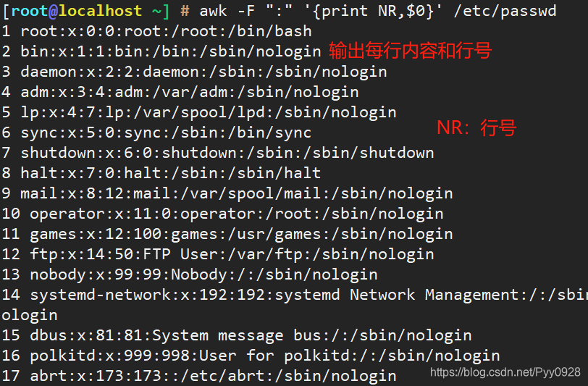
Task: Click 'root@localhost' in the shell prompt
Action: [x=77, y=11]
